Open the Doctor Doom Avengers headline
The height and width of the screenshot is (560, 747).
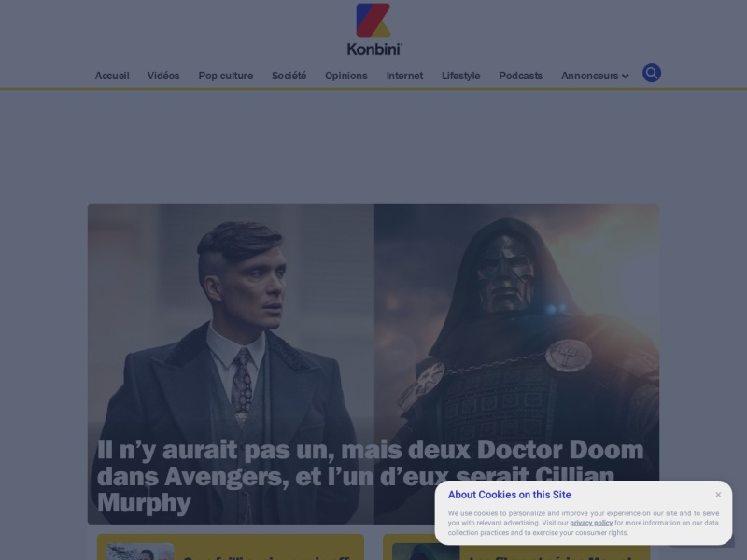tap(370, 476)
